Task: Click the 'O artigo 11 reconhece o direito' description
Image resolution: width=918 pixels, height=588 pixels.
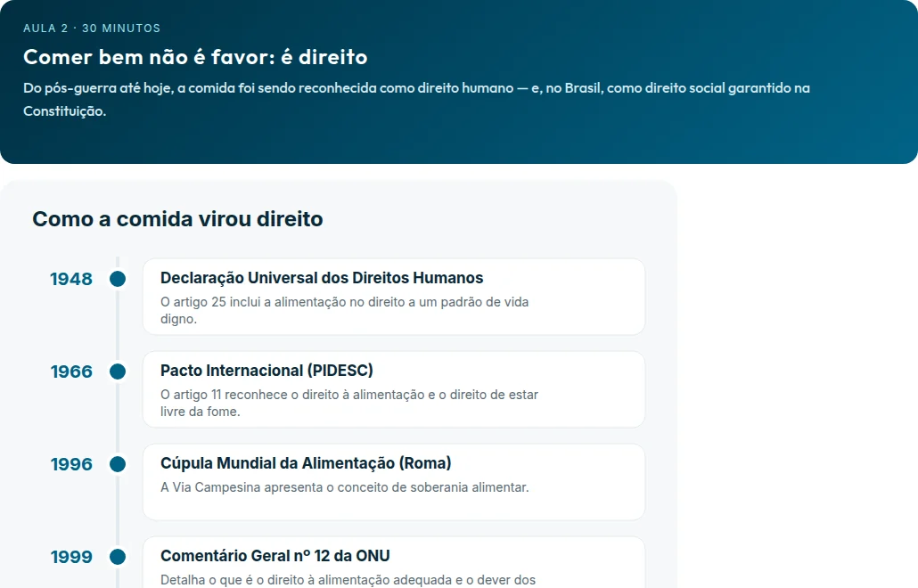Action: click(349, 403)
